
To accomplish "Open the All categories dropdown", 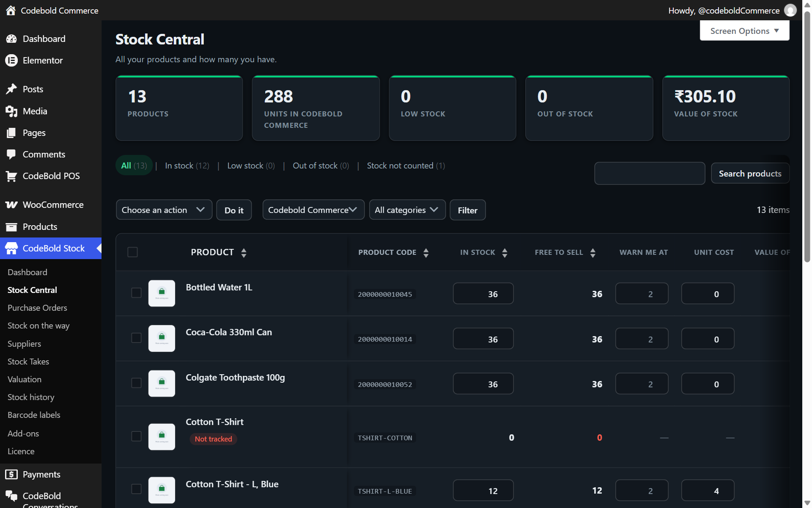I will click(x=407, y=210).
